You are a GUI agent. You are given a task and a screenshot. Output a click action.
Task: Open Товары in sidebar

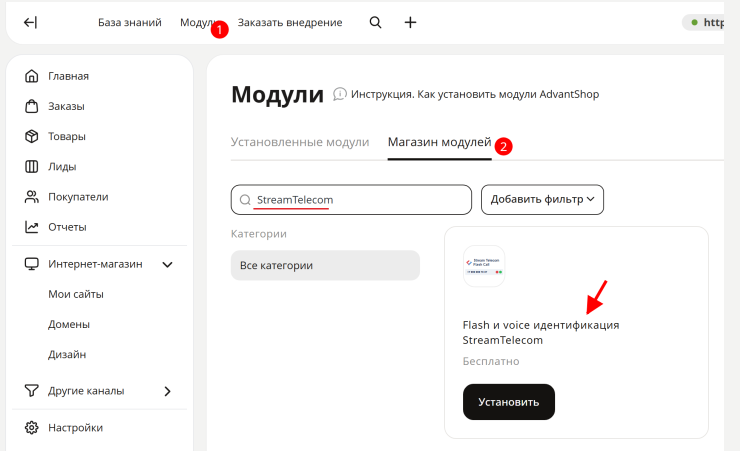(67, 136)
